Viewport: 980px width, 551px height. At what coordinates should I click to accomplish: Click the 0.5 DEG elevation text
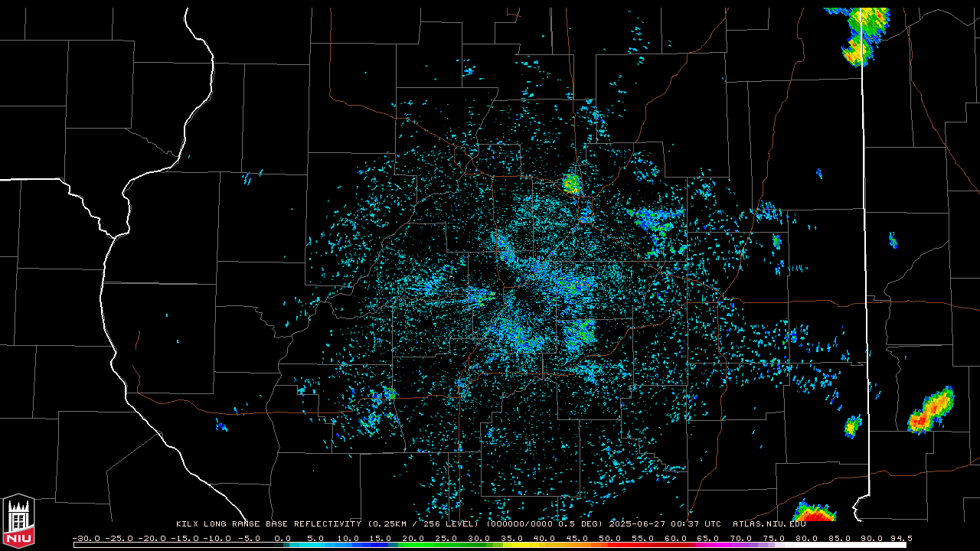(x=580, y=524)
